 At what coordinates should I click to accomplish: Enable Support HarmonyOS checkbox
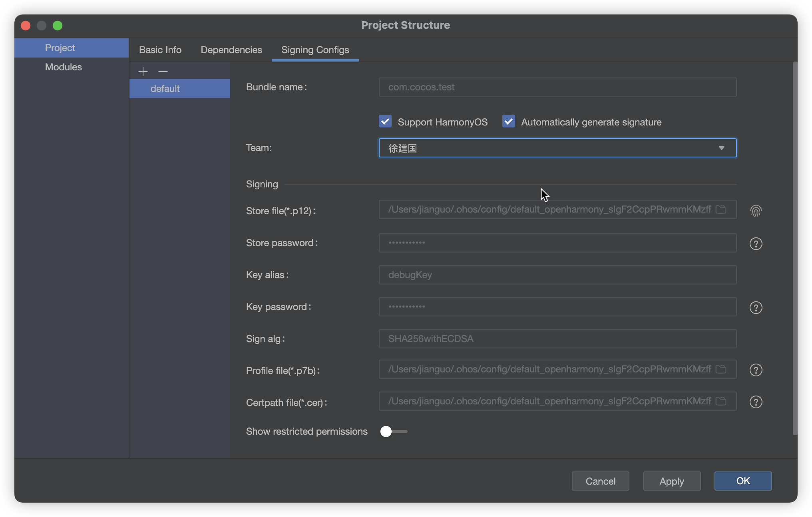pos(385,122)
